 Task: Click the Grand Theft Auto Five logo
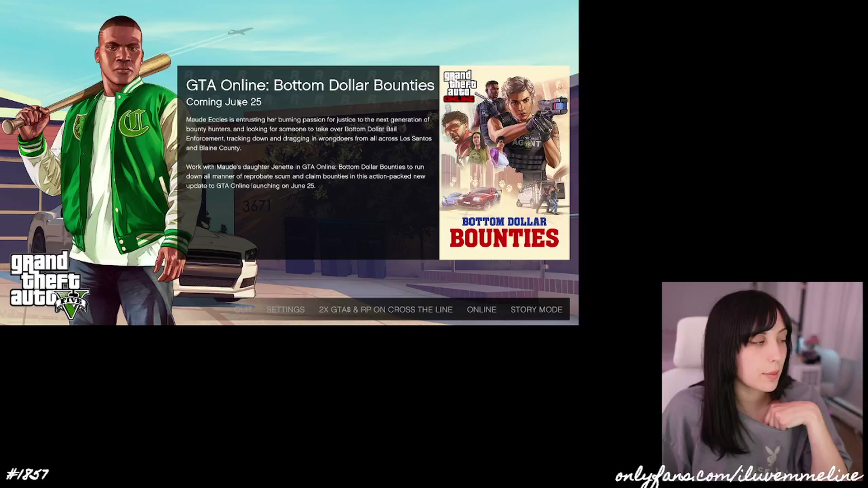coord(49,285)
